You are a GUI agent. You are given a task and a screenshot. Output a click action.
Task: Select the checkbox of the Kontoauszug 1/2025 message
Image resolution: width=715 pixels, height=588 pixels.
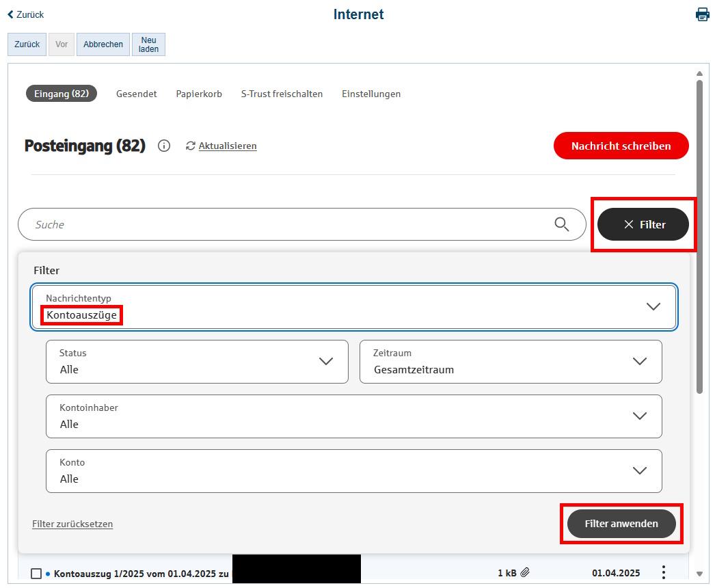[38, 572]
